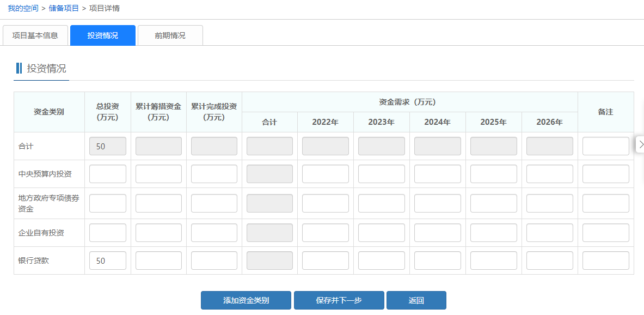Click 中央预算内投资 总投资 input
Viewport: 644px width, 315px height.
pos(108,174)
